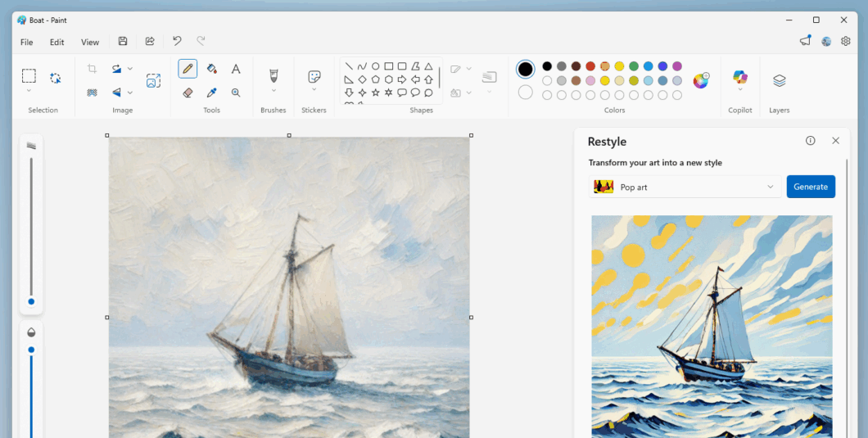Expand the Copilot dropdown chevron

tap(740, 90)
